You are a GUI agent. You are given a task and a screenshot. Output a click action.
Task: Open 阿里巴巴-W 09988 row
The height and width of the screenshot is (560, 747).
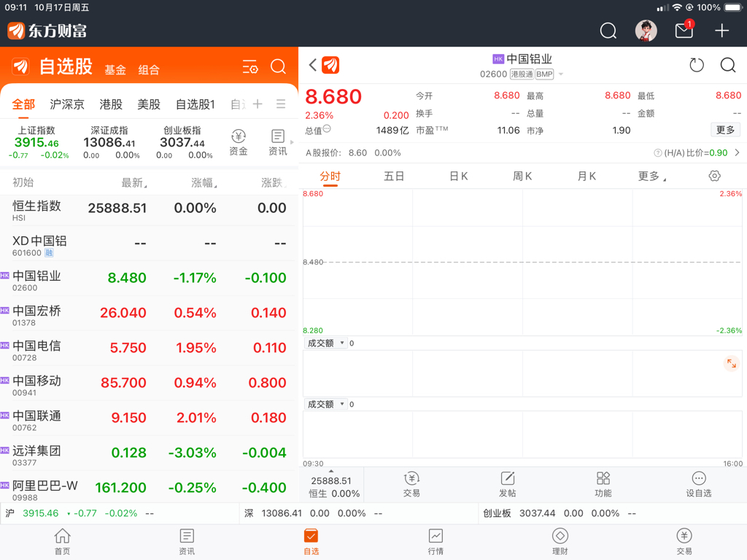click(x=149, y=488)
